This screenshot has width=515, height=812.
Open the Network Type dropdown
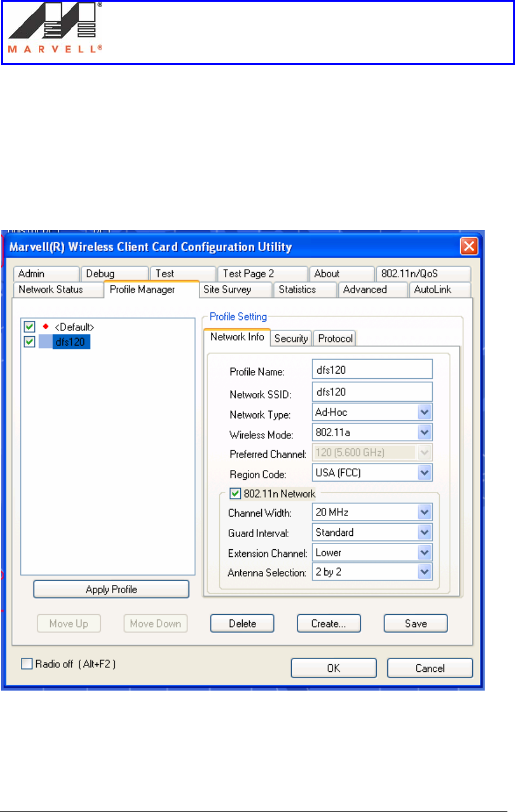click(x=372, y=412)
